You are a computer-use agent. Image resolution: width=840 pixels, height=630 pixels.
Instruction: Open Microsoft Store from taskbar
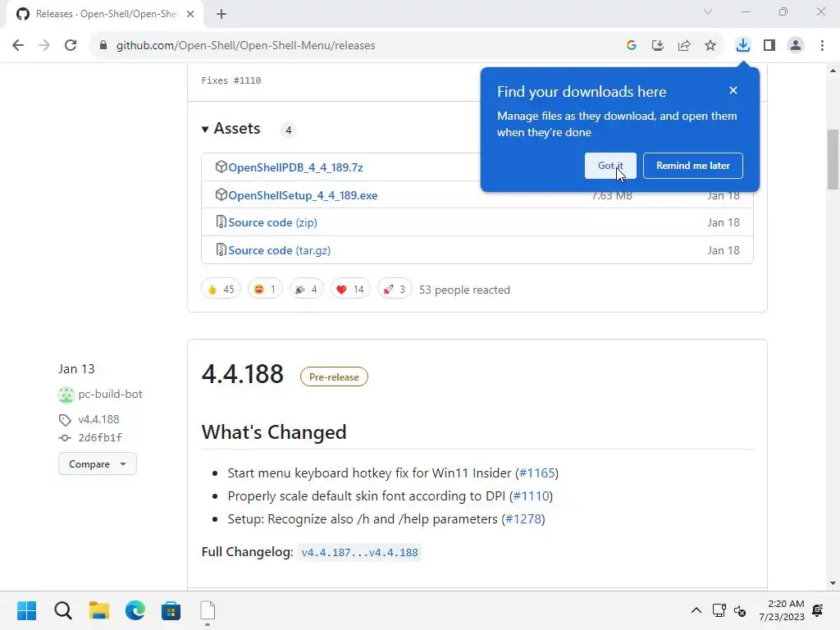[171, 610]
